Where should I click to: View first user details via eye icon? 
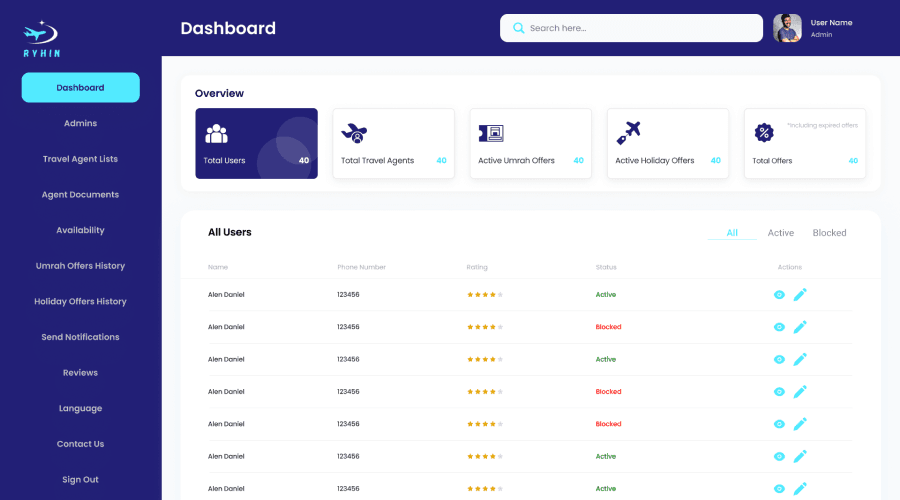pos(779,295)
